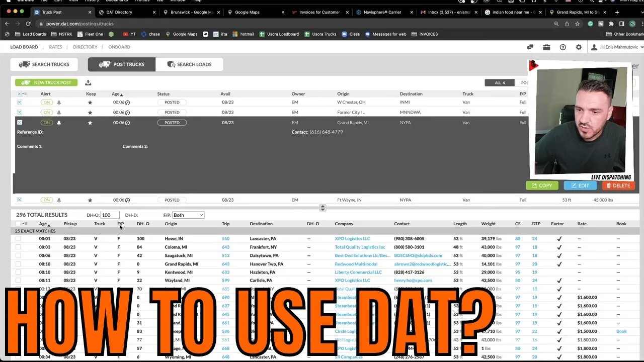Click the DH-O input field showing 100

click(110, 215)
